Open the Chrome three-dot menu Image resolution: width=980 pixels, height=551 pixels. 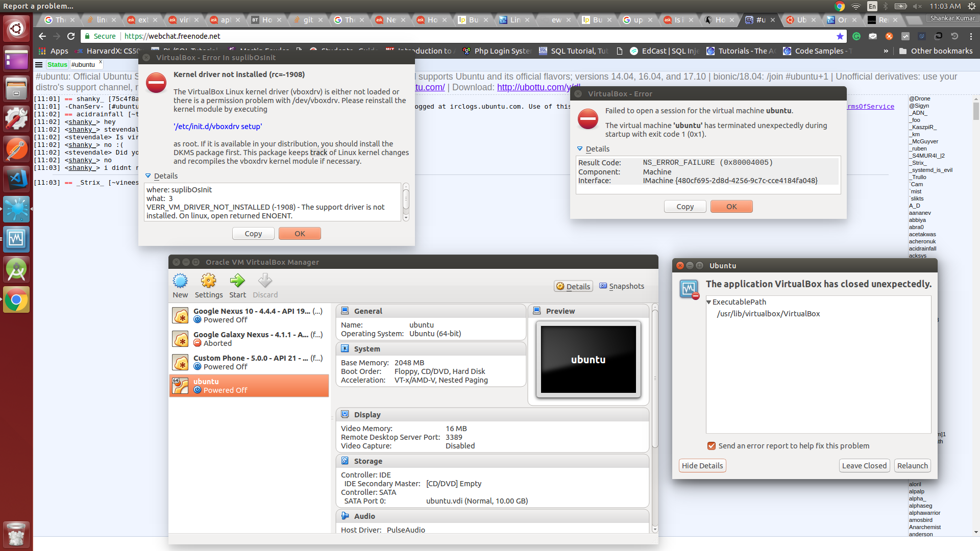pos(971,36)
